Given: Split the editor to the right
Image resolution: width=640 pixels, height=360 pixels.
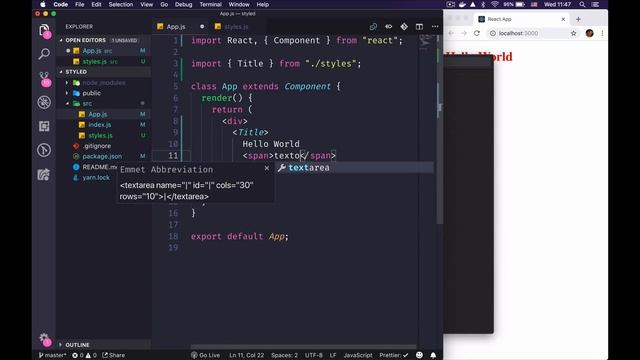Looking at the screenshot, I should pos(419,27).
